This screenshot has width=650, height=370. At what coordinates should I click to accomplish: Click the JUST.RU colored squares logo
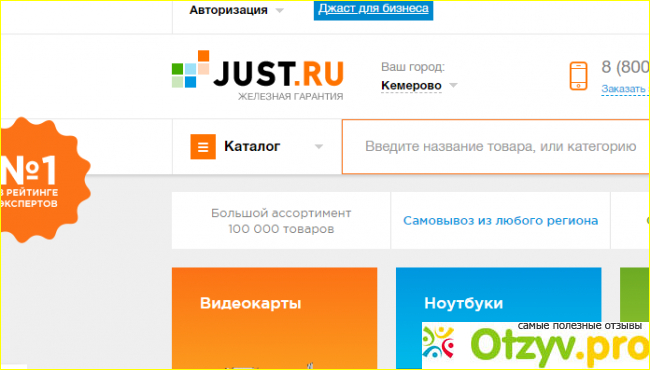[x=190, y=69]
